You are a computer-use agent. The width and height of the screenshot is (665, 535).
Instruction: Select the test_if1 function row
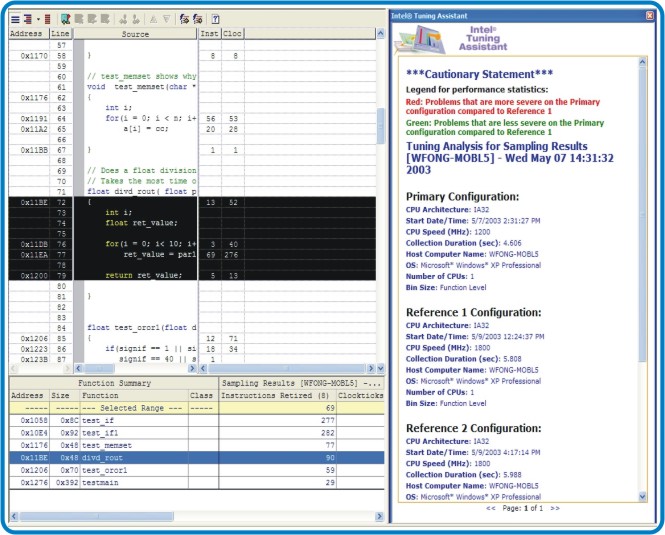coord(197,433)
